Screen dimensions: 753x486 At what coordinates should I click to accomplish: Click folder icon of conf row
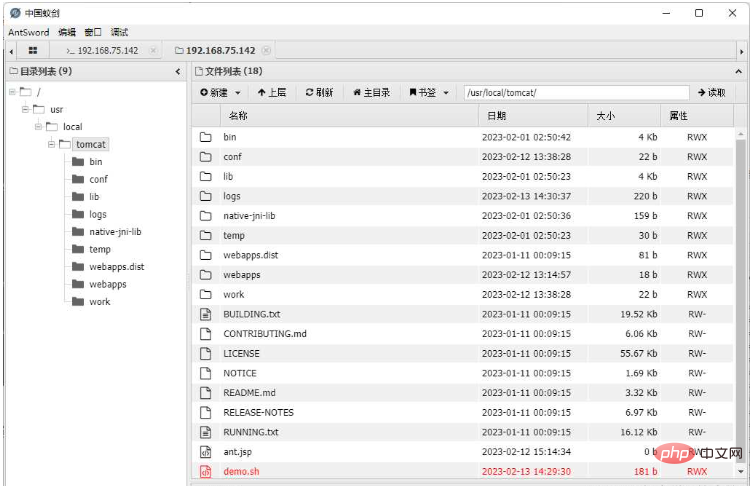coord(206,157)
